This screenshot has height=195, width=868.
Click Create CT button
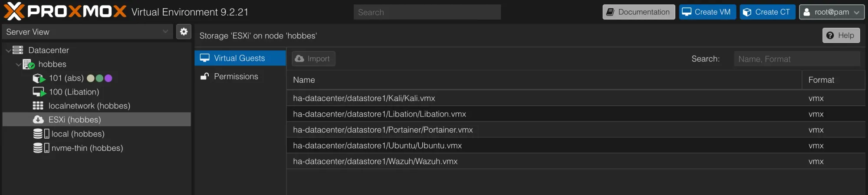(x=768, y=12)
